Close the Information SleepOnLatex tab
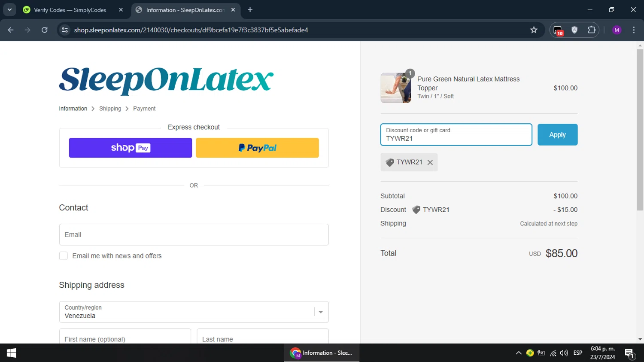 point(233,10)
